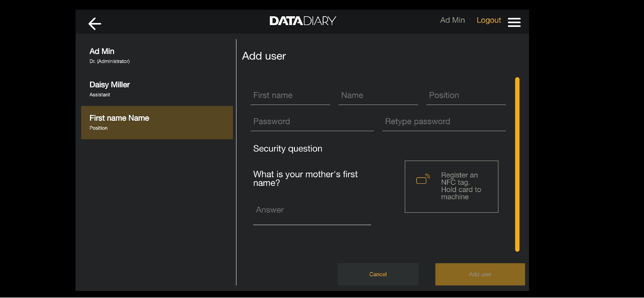Screen dimensions: 644x298
Task: Click the Add user page title
Action: [x=264, y=56]
